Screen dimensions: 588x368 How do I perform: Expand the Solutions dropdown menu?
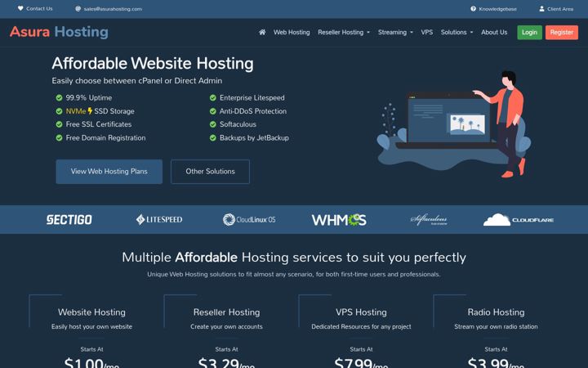point(457,32)
